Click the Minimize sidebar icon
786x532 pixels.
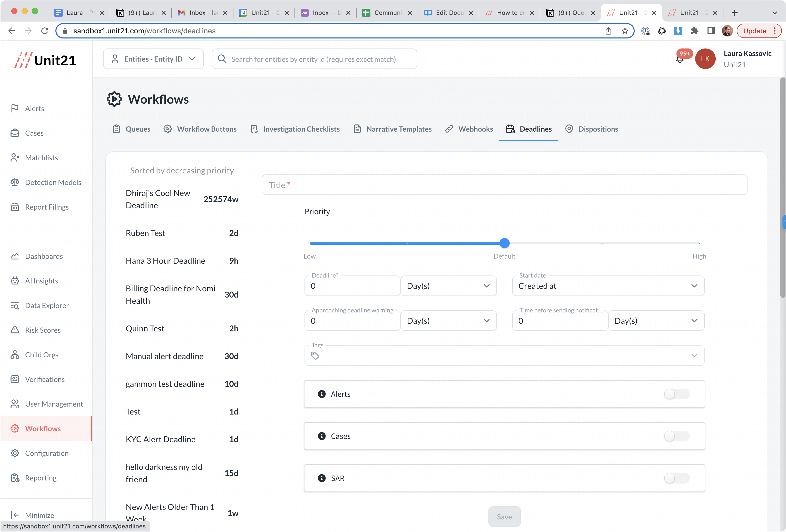click(x=15, y=515)
